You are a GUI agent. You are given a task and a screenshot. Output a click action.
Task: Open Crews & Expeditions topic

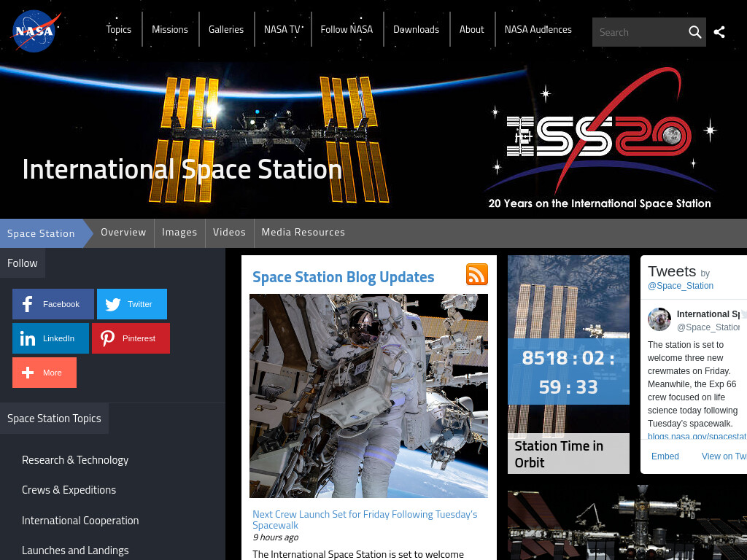click(x=69, y=490)
